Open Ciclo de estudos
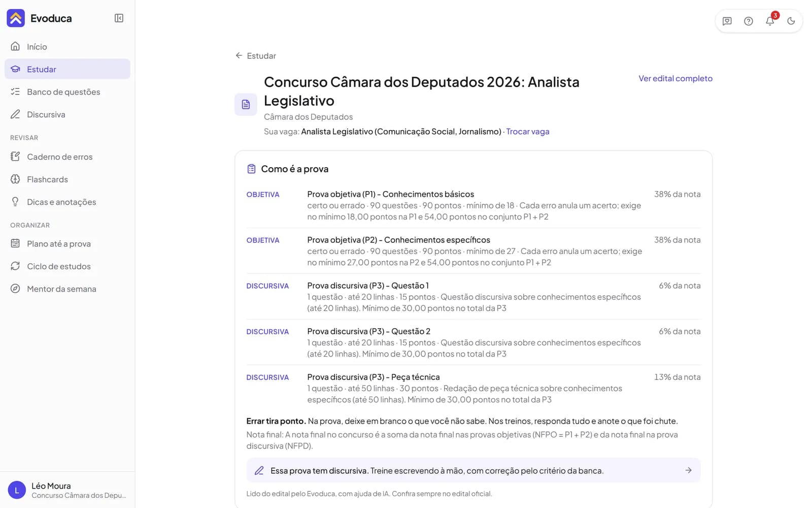The image size is (812, 508). tap(67, 266)
